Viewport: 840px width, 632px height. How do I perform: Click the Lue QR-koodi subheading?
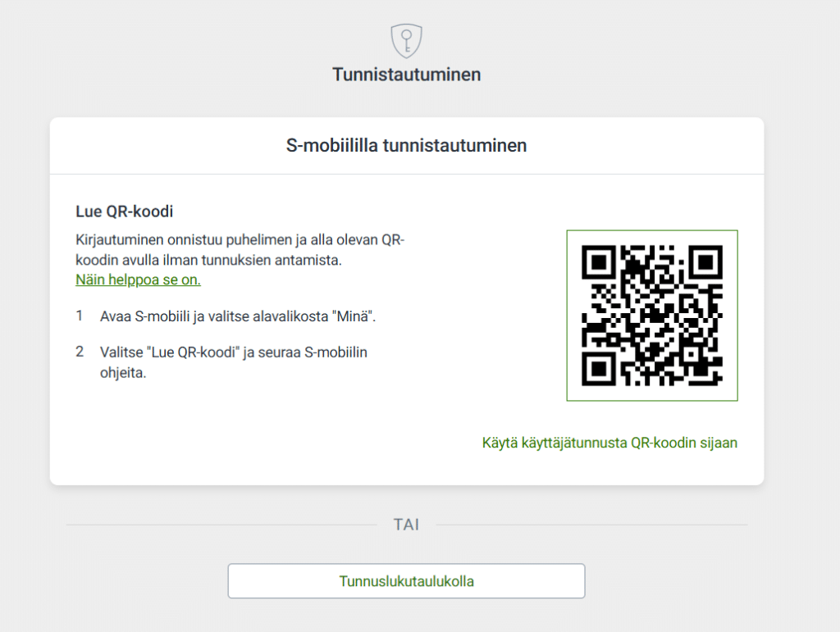(124, 211)
